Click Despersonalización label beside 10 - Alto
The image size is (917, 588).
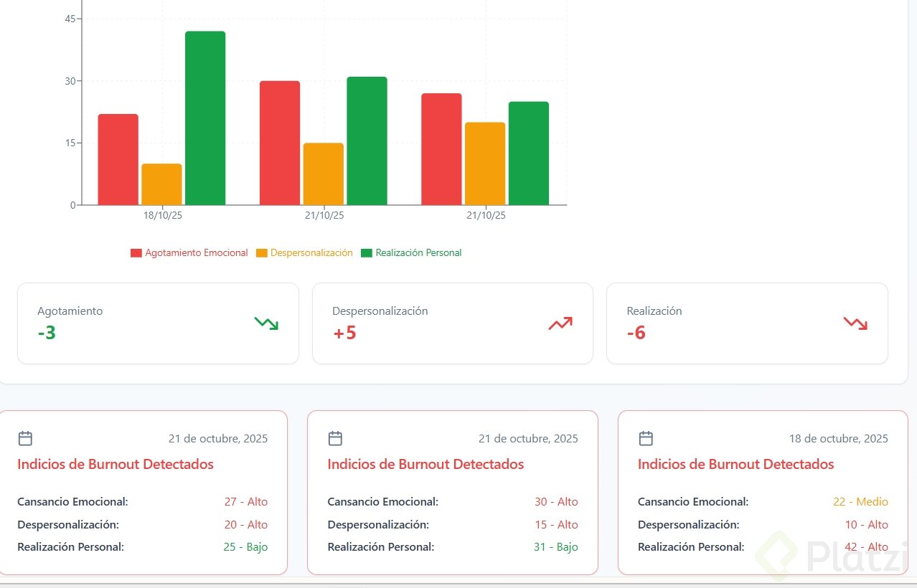click(689, 525)
